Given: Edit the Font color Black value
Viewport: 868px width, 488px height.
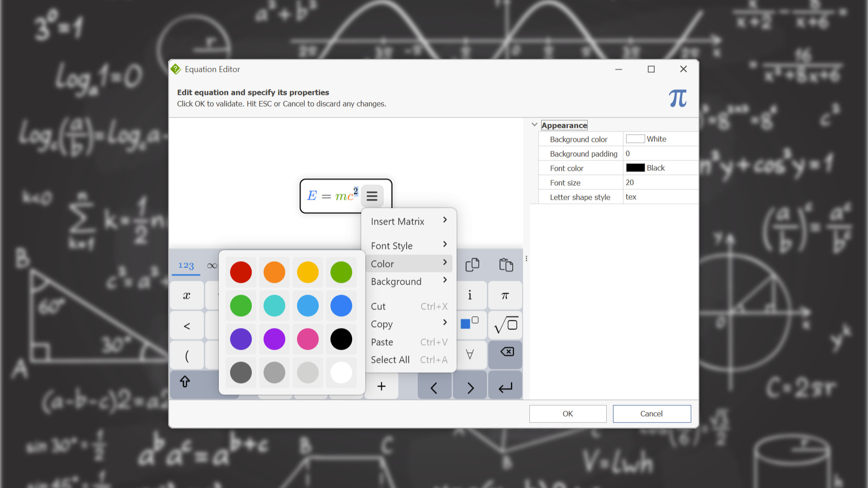Looking at the screenshot, I should pos(660,168).
